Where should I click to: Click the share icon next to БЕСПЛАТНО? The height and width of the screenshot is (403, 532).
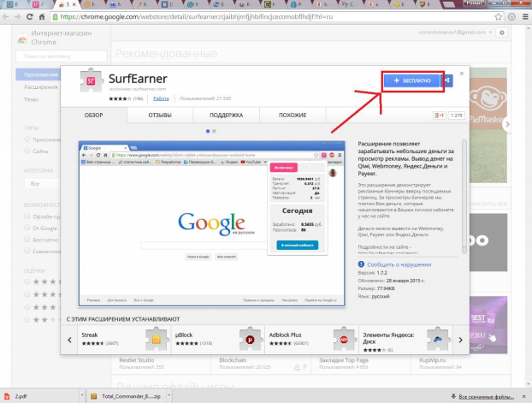[x=448, y=80]
